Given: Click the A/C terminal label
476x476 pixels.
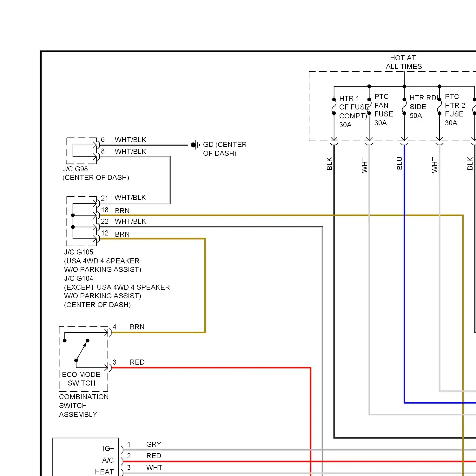Looking at the screenshot, I should tap(108, 460).
